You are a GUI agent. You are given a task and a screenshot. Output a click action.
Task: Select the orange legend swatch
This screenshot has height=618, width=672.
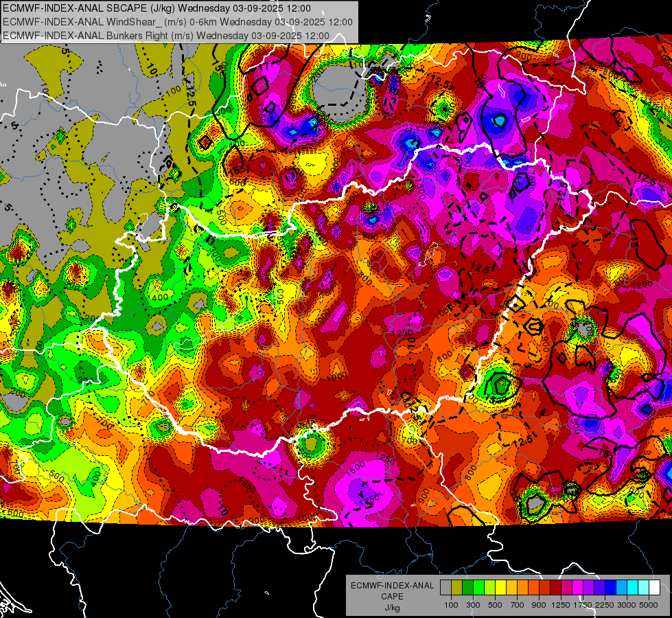coord(522,588)
